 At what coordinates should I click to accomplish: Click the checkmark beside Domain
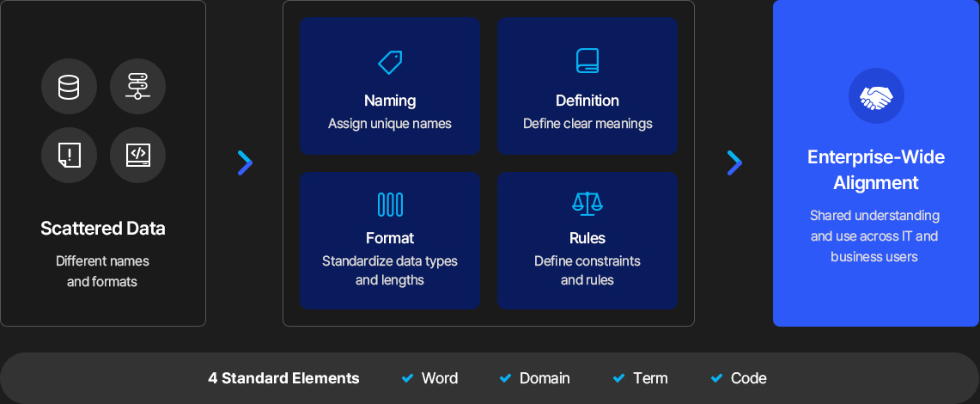506,378
